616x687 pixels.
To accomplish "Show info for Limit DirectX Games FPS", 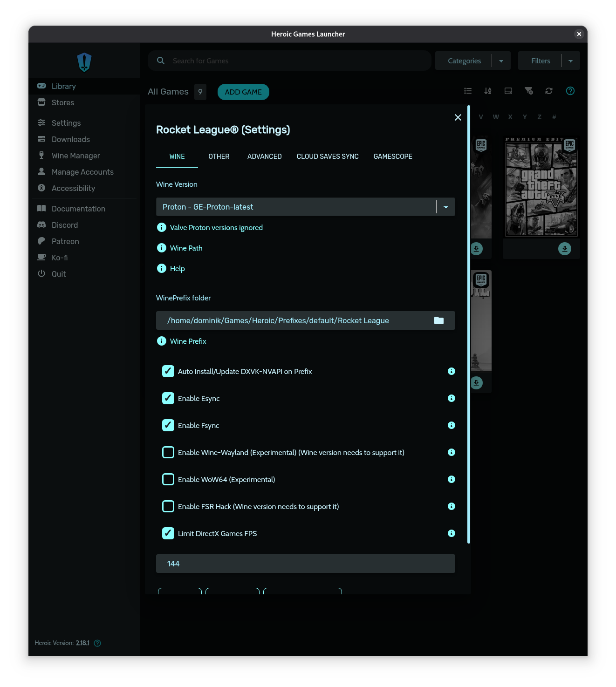I will click(452, 533).
